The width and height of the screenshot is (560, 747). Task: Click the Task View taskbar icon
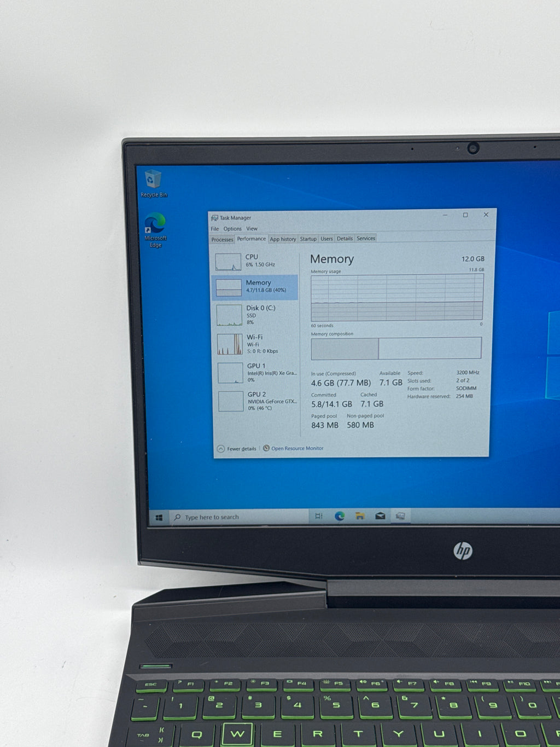coord(319,516)
